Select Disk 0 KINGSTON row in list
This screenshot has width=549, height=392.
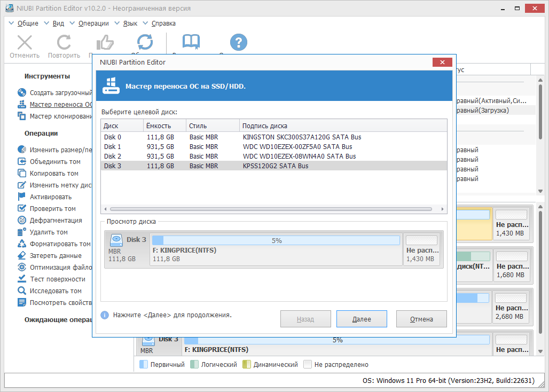pos(274,137)
